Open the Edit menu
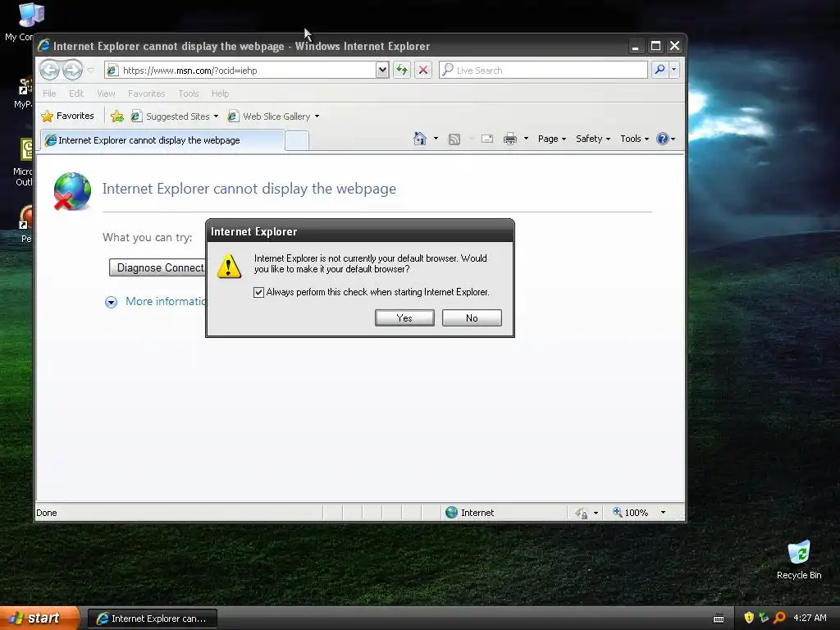 point(76,94)
